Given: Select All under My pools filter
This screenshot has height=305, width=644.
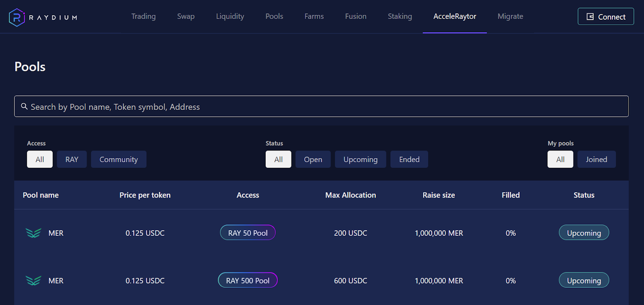Looking at the screenshot, I should (560, 159).
